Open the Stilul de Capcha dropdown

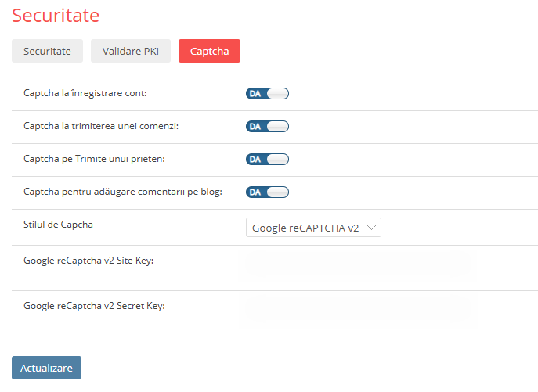click(x=312, y=228)
